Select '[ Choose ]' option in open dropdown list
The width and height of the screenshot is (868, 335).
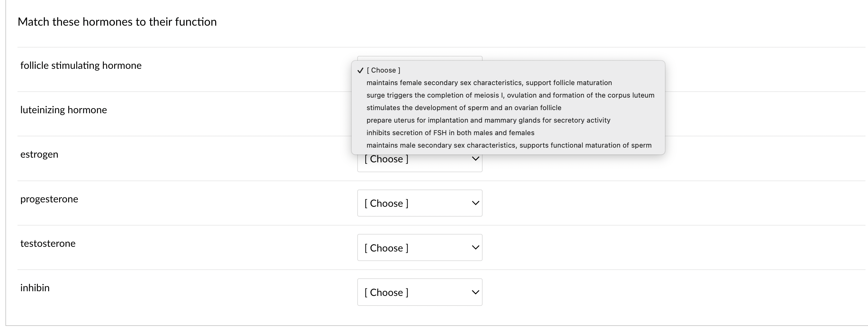383,70
